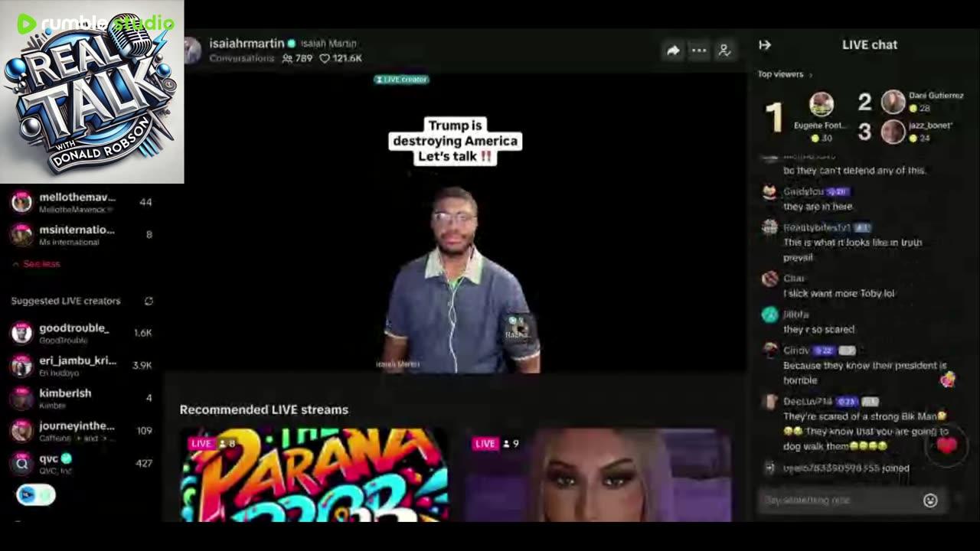Click the rumble studio logo
Image resolution: width=980 pixels, height=551 pixels.
[96, 24]
